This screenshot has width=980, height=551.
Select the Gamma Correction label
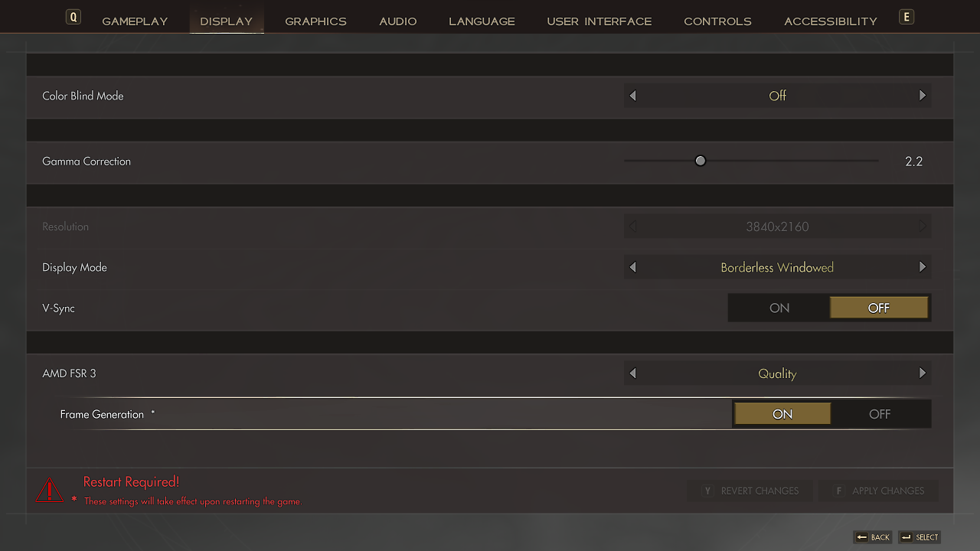coord(87,161)
